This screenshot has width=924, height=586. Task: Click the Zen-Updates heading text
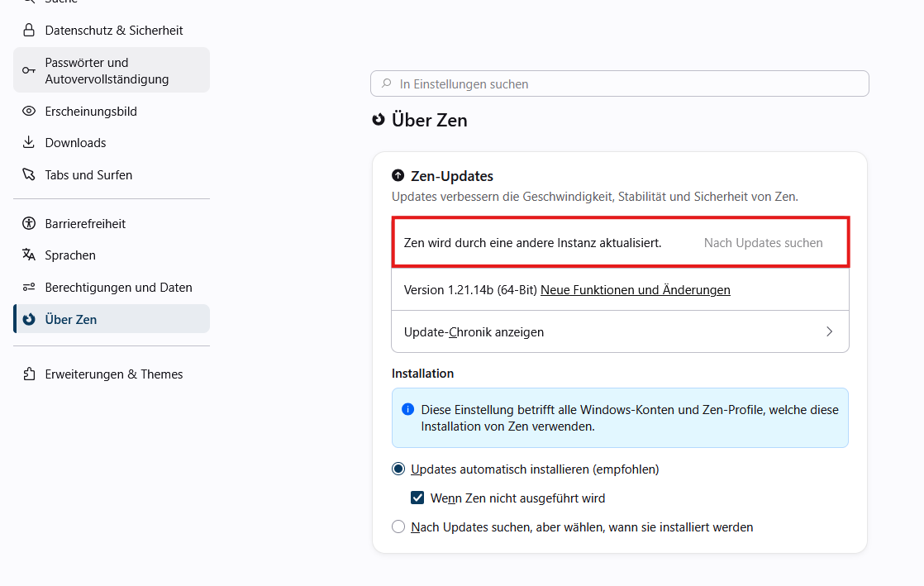[x=452, y=176]
